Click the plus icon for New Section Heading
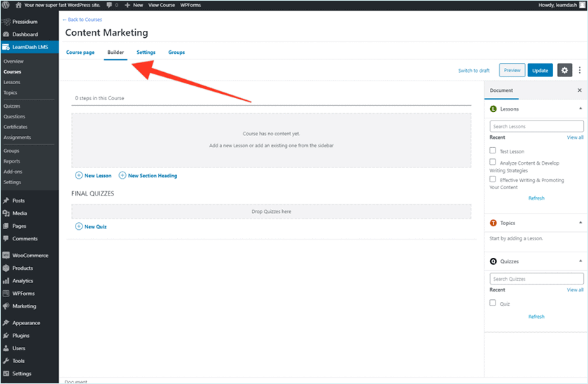Screen dimensions: 588x384 [122, 175]
